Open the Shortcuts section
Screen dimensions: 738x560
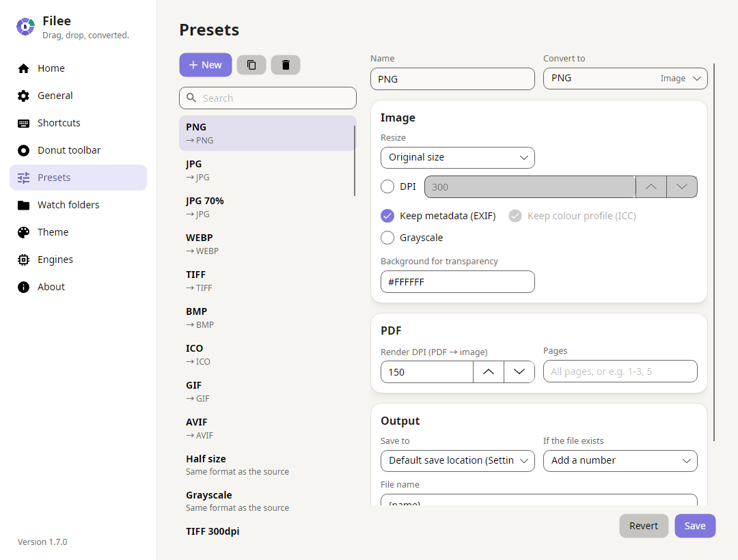(x=78, y=123)
